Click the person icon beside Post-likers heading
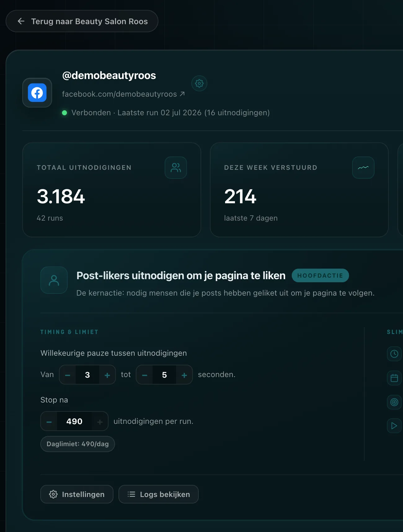The image size is (403, 532). pyautogui.click(x=54, y=280)
